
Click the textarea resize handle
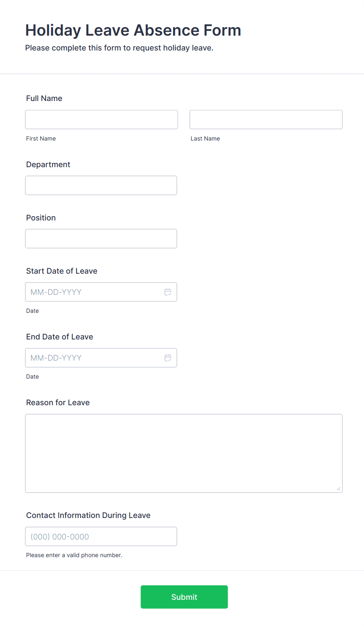click(x=338, y=488)
